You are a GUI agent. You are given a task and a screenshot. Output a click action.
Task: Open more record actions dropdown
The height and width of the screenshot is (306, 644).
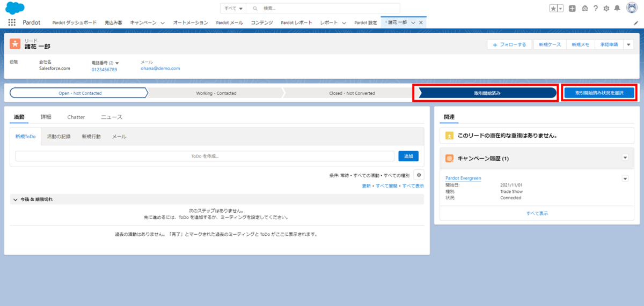pos(629,44)
